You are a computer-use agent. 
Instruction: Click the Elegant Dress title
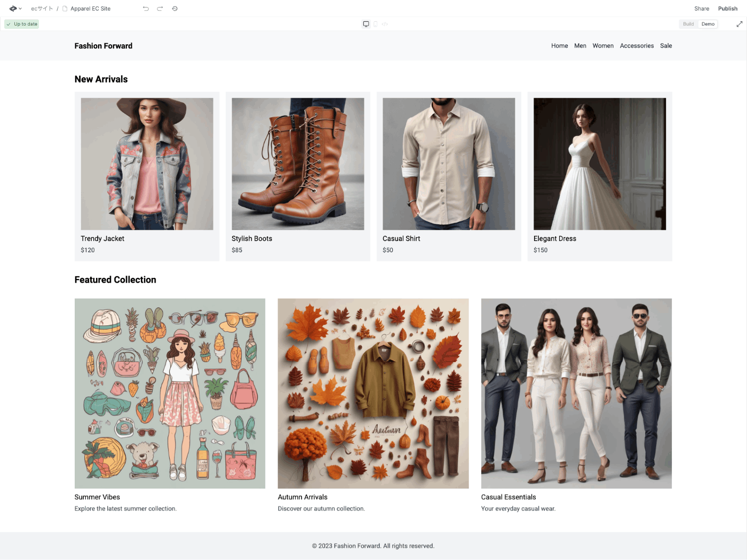(555, 239)
